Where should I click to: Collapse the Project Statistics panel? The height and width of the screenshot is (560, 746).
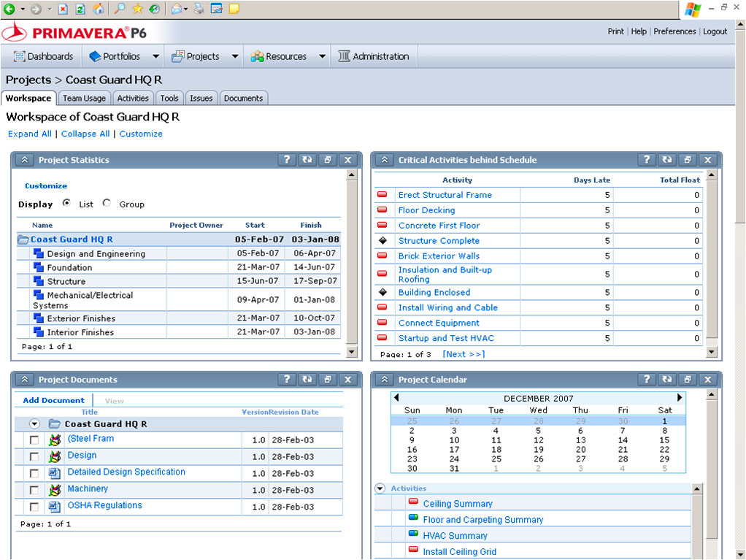25,160
